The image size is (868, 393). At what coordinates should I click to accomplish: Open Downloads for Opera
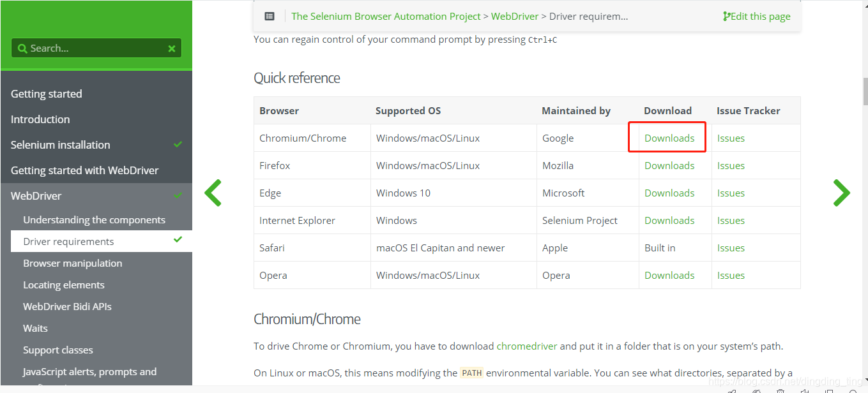pyautogui.click(x=669, y=275)
